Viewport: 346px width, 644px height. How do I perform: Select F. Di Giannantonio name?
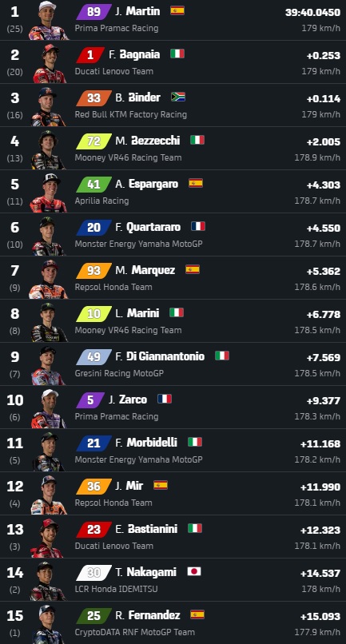coord(160,356)
